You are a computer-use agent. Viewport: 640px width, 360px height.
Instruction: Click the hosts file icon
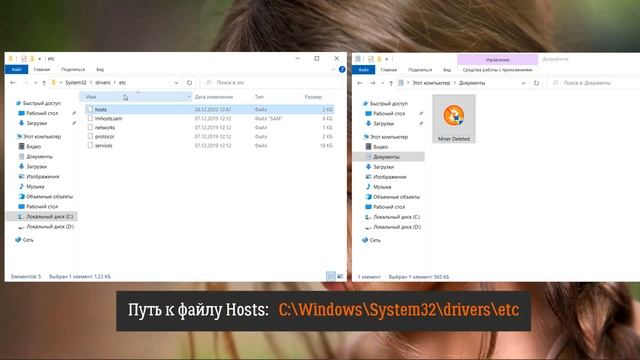[x=90, y=109]
